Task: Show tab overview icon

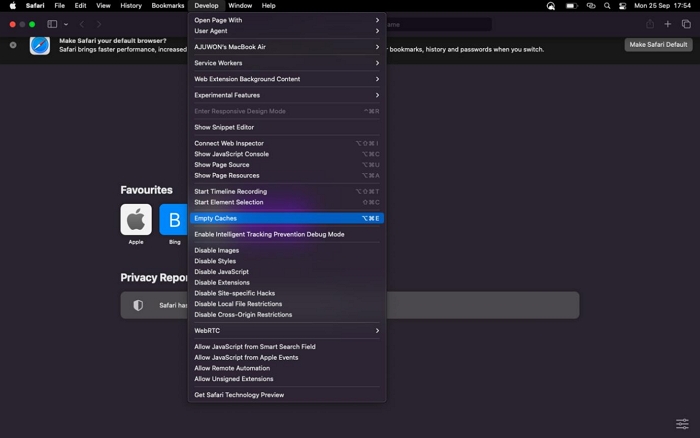Action: coord(686,24)
